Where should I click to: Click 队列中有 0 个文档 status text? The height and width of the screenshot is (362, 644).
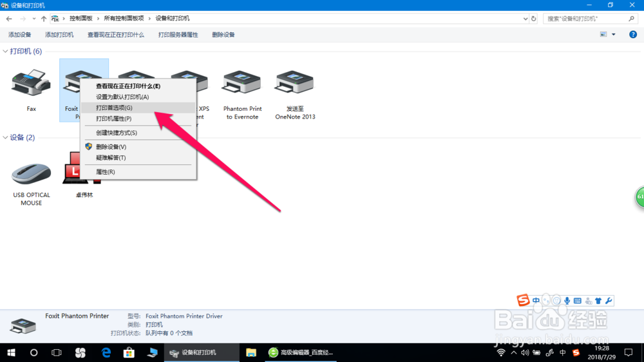pos(169,333)
